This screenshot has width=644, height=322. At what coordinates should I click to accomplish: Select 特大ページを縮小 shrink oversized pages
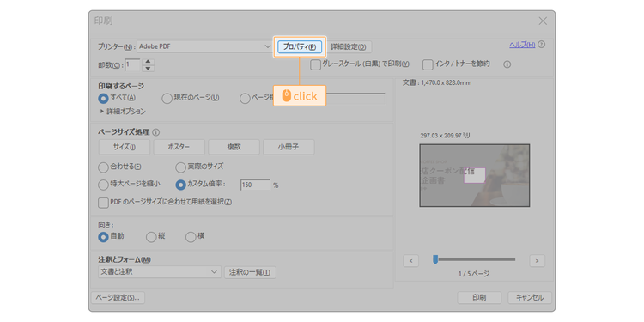tap(103, 185)
